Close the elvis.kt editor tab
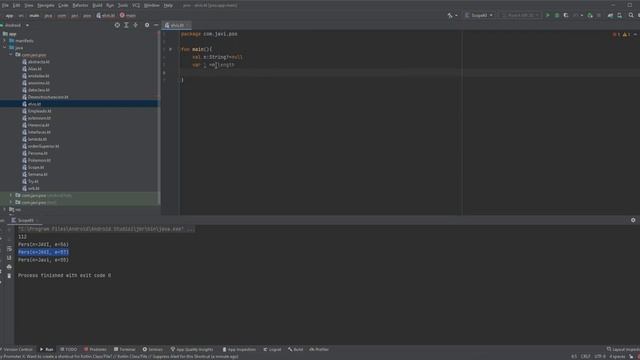Screen dimensions: 640x360 pos(188,25)
